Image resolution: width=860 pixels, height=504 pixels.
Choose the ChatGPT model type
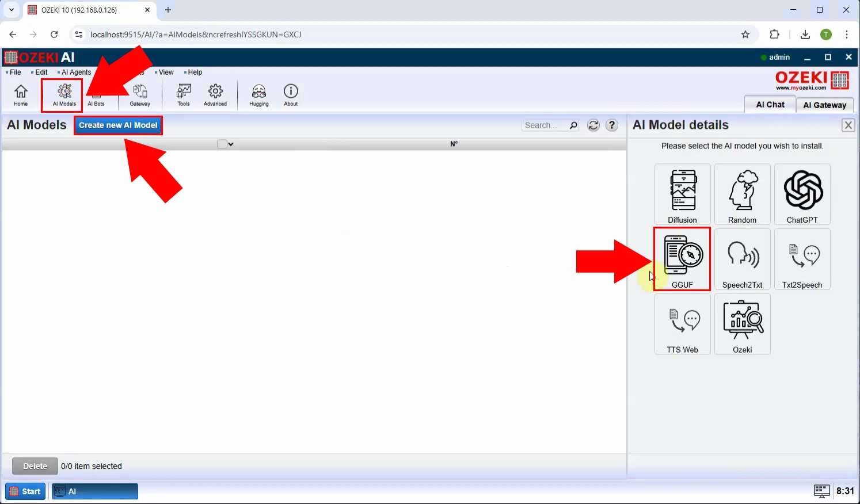click(802, 194)
